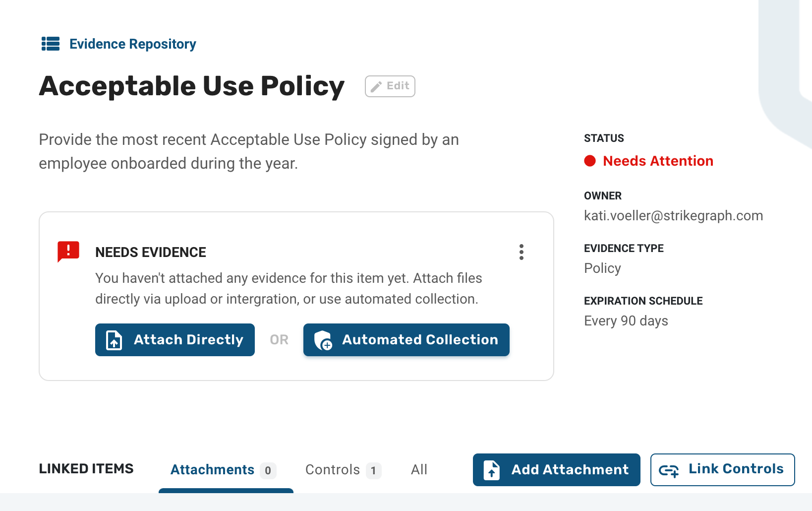
Task: Click the red Needs Evidence alert icon
Action: pos(68,252)
